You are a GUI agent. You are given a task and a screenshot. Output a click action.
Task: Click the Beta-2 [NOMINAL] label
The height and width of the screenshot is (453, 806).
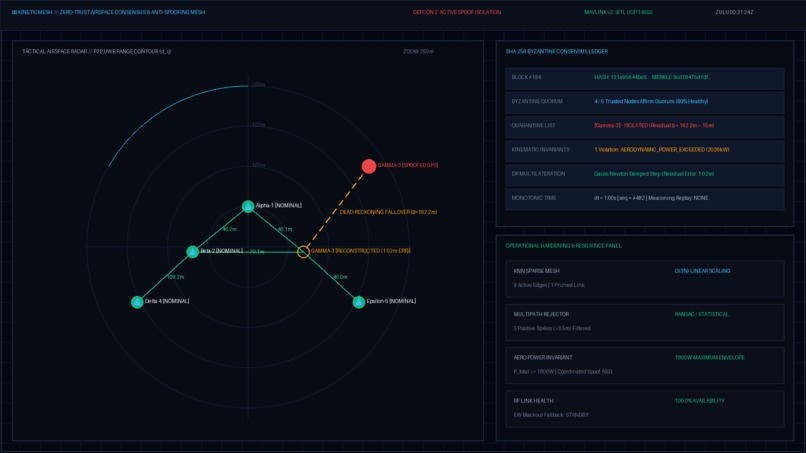tap(222, 251)
